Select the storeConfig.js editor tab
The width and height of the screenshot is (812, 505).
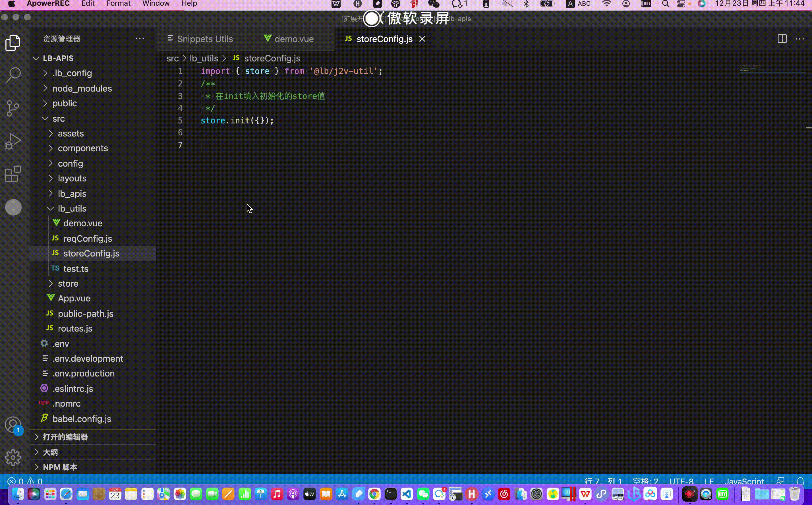click(x=384, y=39)
